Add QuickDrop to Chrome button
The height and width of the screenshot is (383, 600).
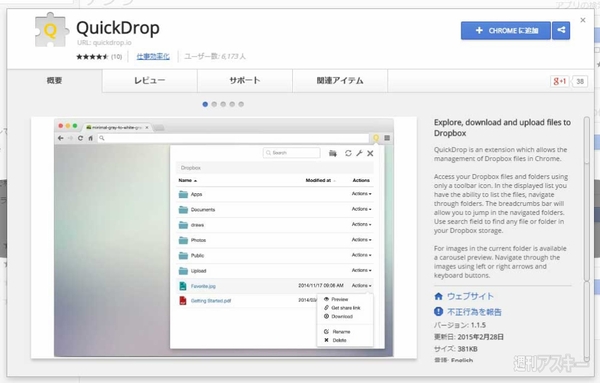pyautogui.click(x=505, y=31)
